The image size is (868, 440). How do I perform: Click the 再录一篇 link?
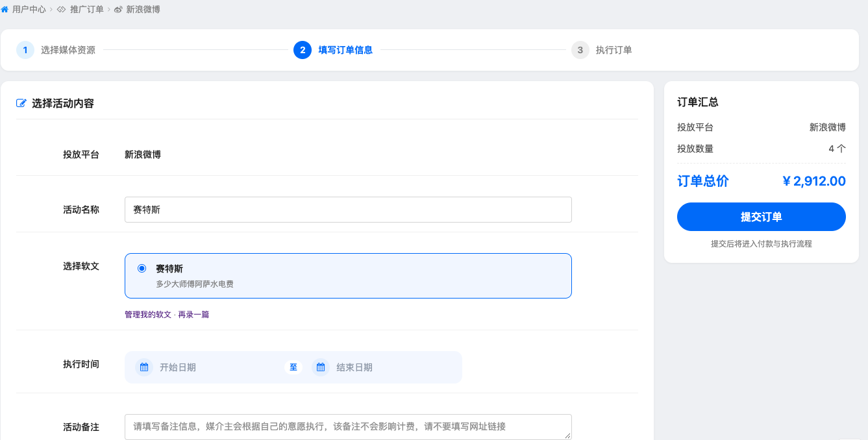tap(193, 315)
